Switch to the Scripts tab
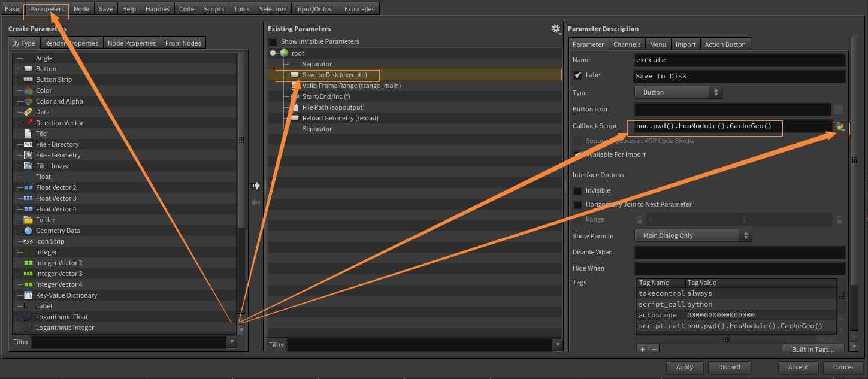This screenshot has height=379, width=868. pos(214,9)
